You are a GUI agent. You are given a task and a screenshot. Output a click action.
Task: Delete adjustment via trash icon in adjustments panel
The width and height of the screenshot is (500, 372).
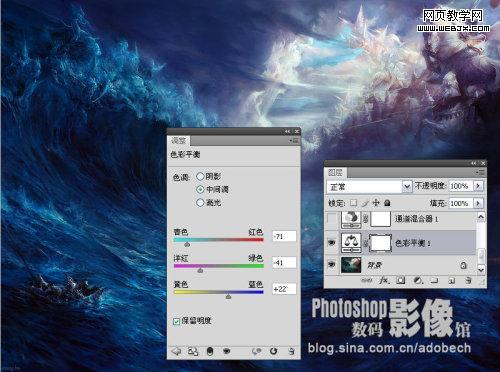(x=291, y=351)
